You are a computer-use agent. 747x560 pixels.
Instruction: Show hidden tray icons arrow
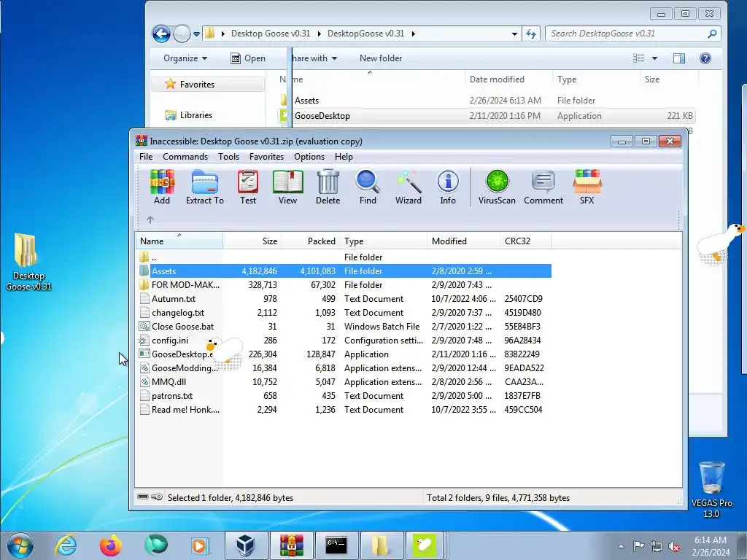621,546
